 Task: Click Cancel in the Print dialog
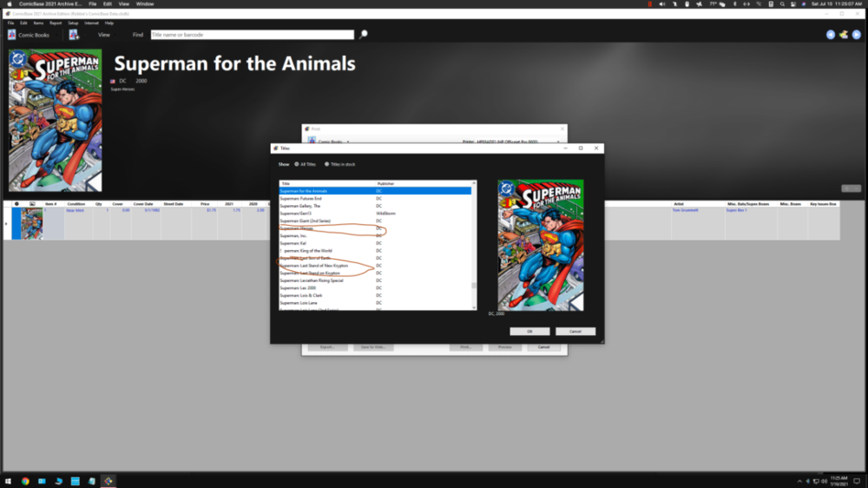[x=543, y=347]
